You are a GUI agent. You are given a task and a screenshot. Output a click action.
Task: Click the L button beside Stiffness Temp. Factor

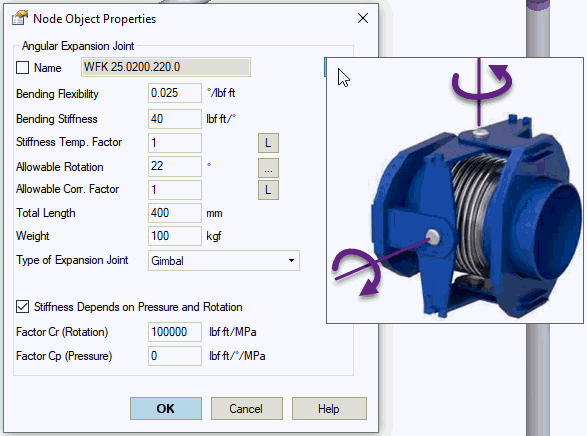coord(268,143)
